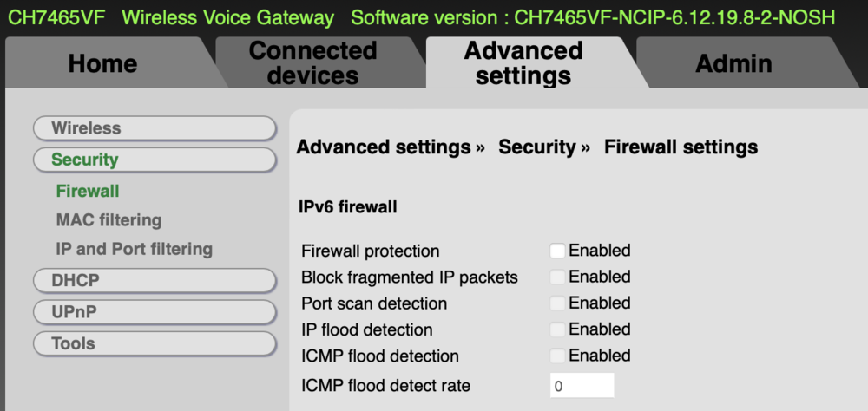This screenshot has width=868, height=411.
Task: Toggle Block fragmented IP packets checkbox
Action: (557, 277)
